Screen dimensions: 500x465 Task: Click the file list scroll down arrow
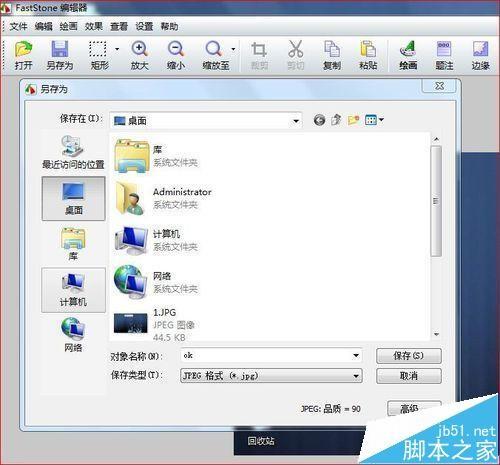(x=436, y=334)
